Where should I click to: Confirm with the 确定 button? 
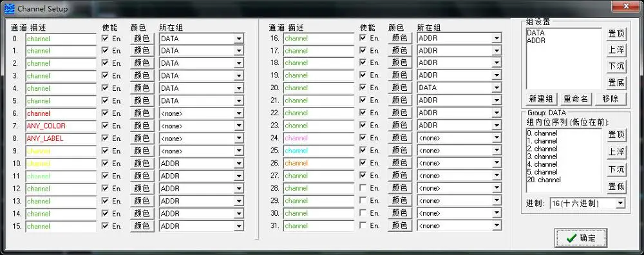click(581, 238)
